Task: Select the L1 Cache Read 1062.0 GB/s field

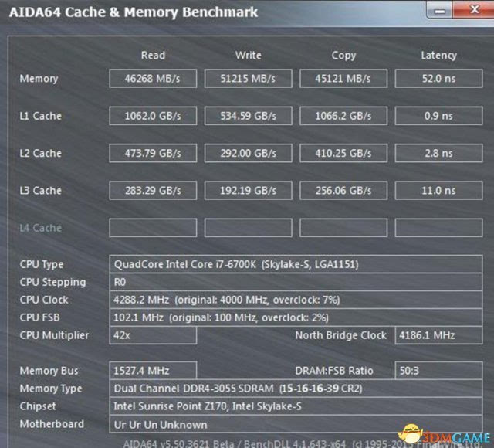Action: pyautogui.click(x=153, y=116)
